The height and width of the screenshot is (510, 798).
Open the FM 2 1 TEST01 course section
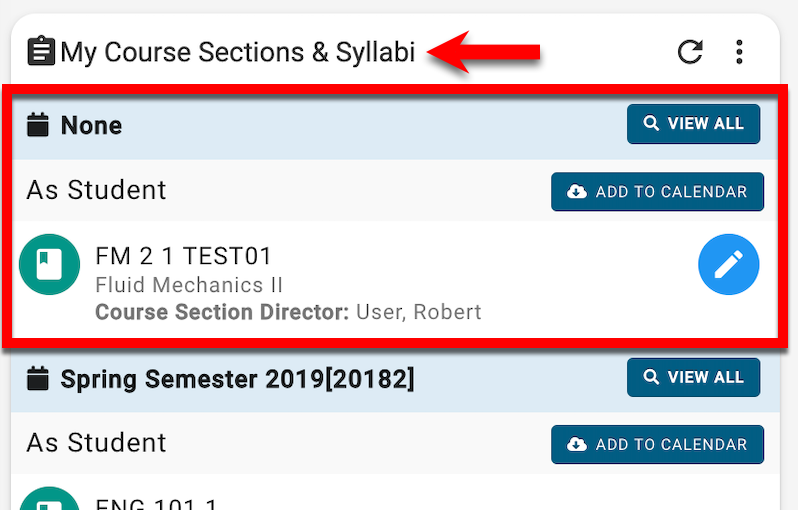pos(183,256)
